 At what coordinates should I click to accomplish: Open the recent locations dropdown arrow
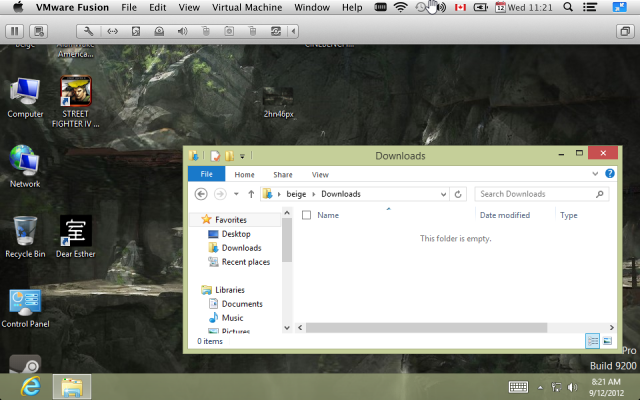[x=236, y=194]
